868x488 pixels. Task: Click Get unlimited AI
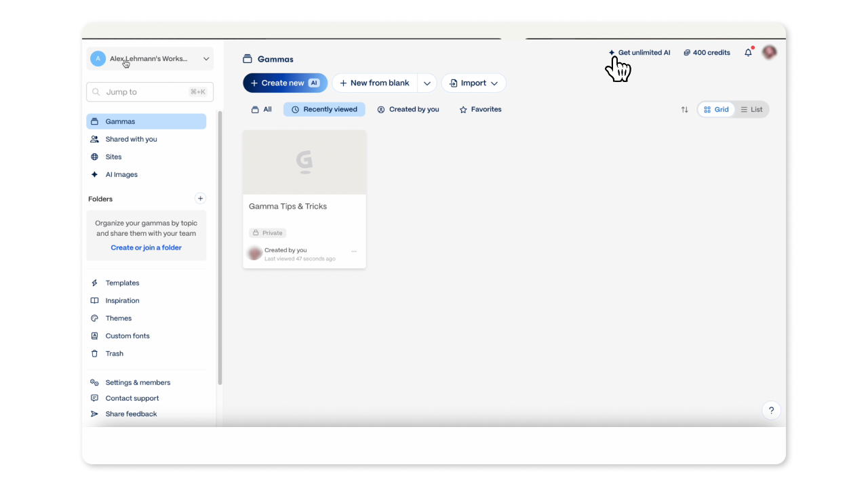pos(639,52)
